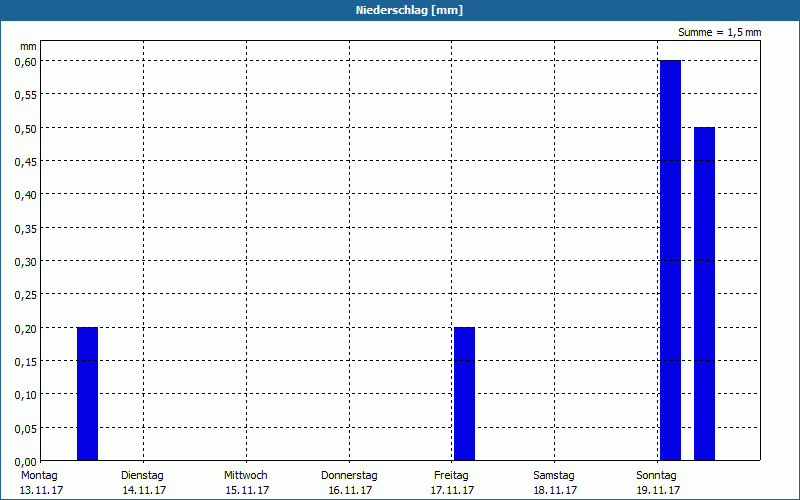Click the date '16.11.17'
The width and height of the screenshot is (800, 500).
(351, 490)
